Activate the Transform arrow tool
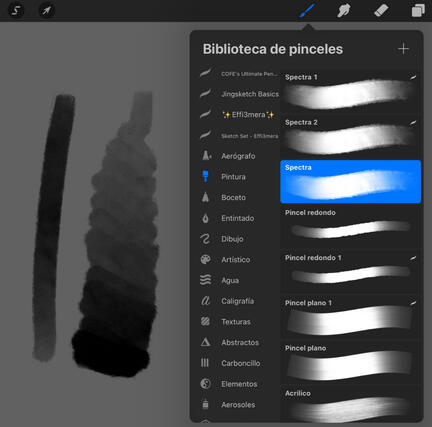 tap(47, 11)
